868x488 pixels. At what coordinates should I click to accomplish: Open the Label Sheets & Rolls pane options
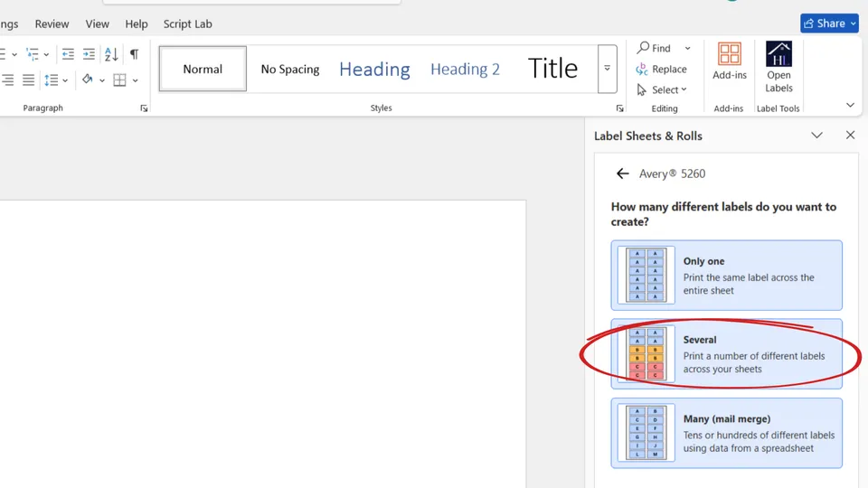816,136
